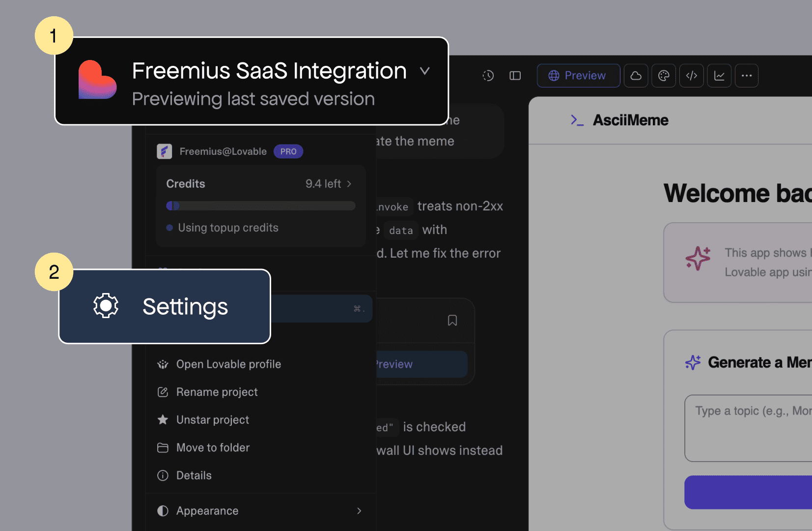This screenshot has height=531, width=812.
Task: Switch to code view icon
Action: coord(691,76)
